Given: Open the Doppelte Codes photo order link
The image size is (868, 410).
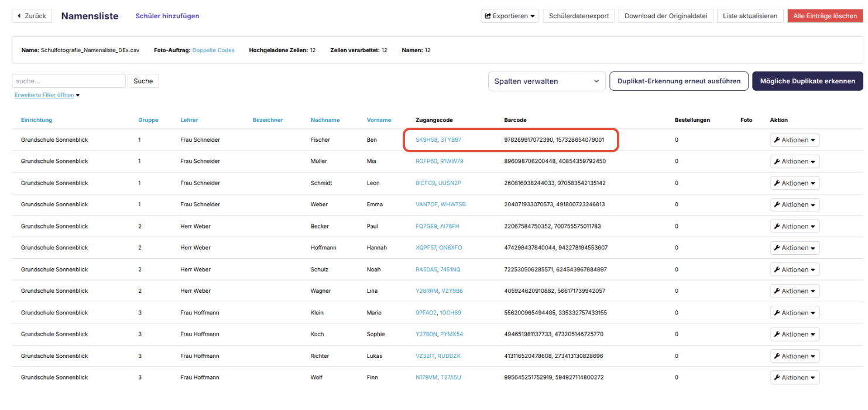Looking at the screenshot, I should point(213,50).
